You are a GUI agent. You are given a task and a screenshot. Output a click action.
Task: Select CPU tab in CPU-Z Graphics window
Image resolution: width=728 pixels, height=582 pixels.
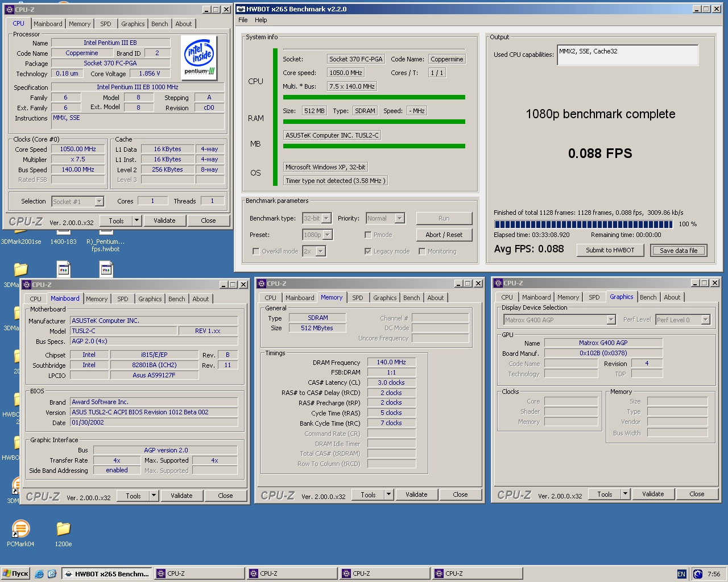[x=507, y=297]
